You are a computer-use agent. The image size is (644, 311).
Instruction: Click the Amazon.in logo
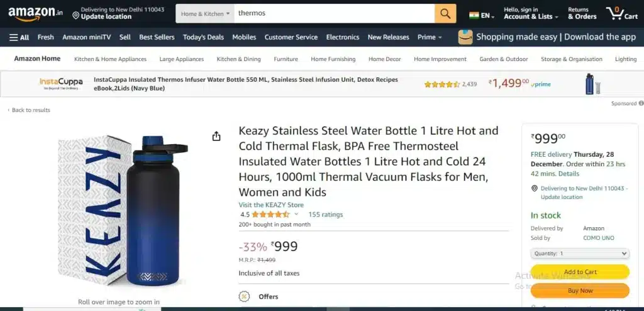coord(35,14)
